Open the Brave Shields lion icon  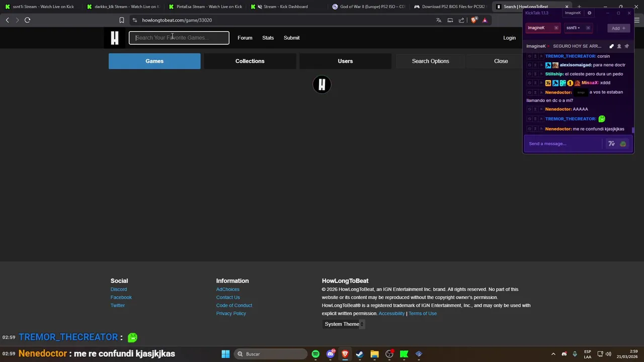[x=474, y=20]
